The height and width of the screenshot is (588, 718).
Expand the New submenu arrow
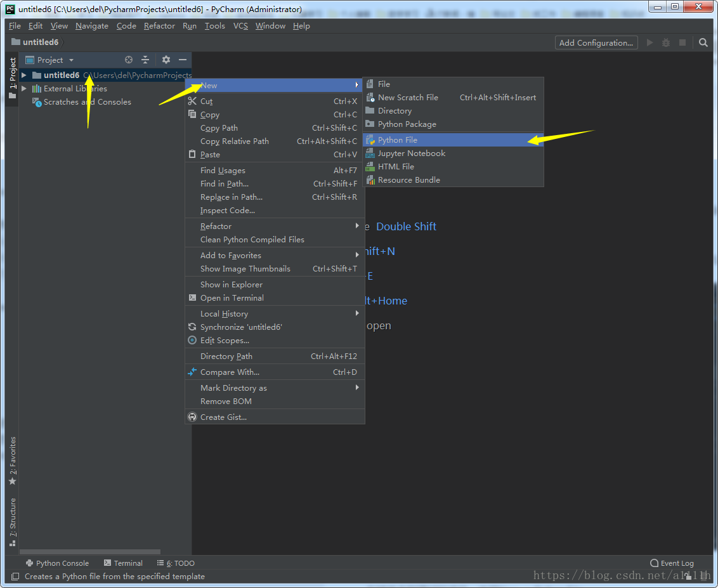click(x=356, y=85)
